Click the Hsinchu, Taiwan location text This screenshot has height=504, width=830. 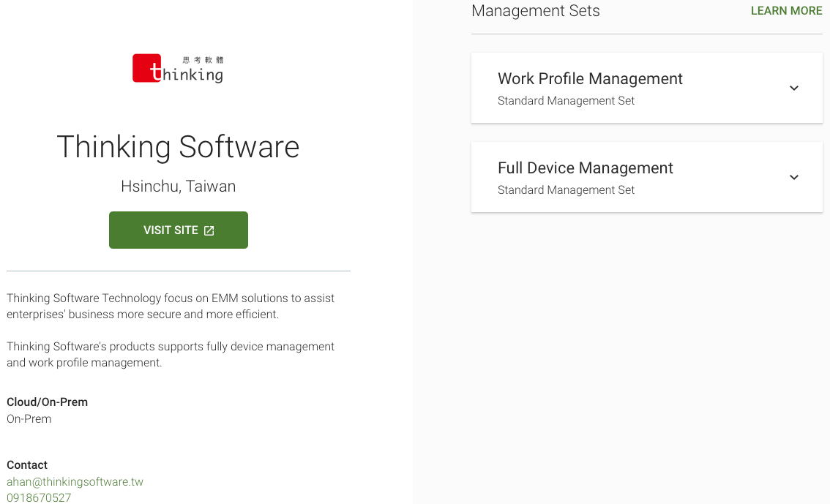(178, 187)
